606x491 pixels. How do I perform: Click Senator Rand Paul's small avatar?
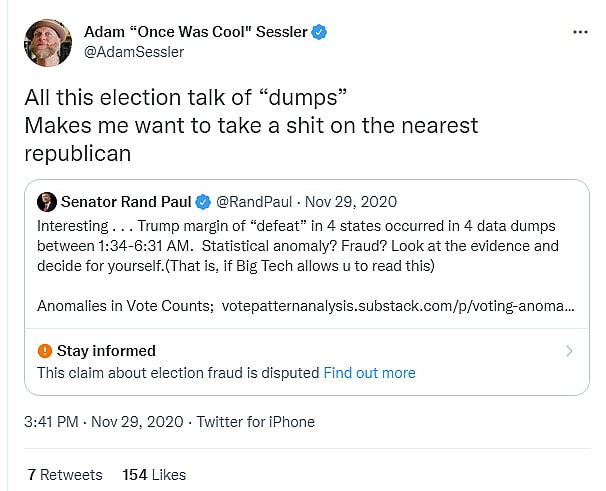click(46, 201)
